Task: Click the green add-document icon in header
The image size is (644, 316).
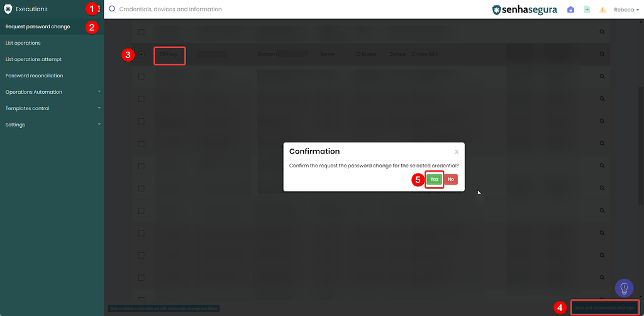Action: (x=587, y=9)
